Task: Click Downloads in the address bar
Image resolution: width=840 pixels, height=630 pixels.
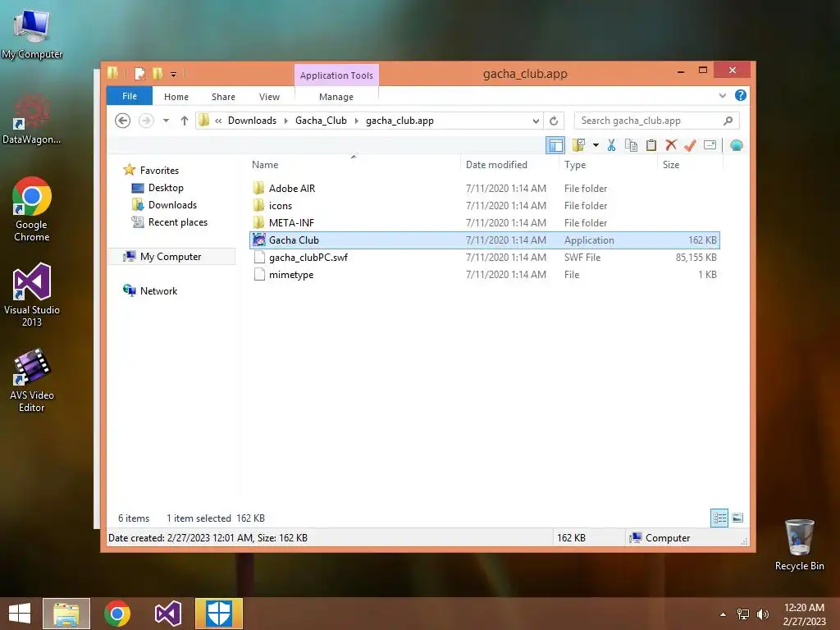Action: 252,121
